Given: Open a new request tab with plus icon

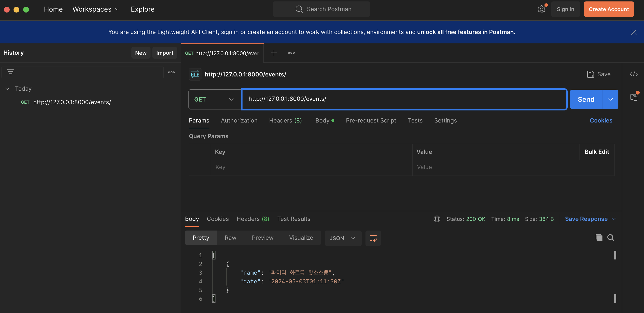Looking at the screenshot, I should [274, 53].
